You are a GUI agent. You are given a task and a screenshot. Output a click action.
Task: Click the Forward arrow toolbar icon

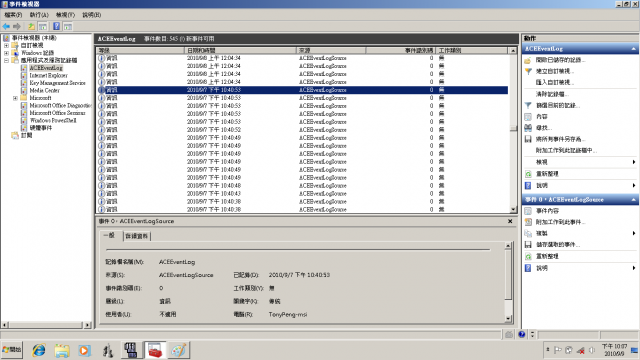click(x=17, y=27)
